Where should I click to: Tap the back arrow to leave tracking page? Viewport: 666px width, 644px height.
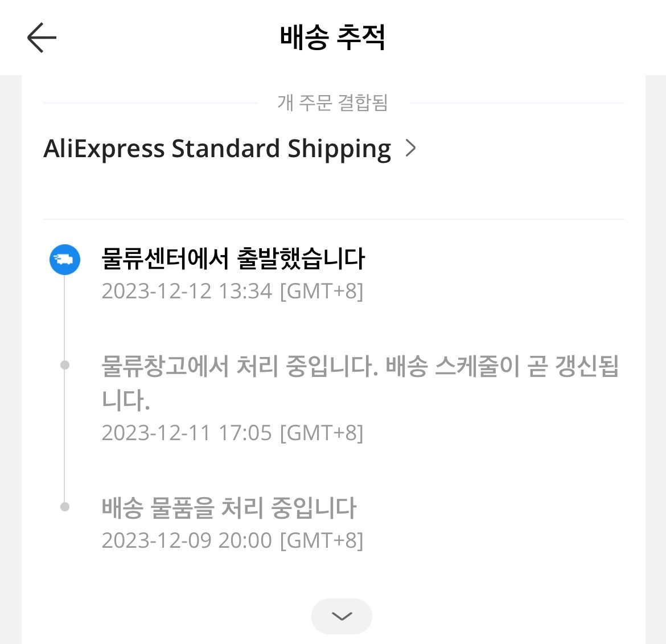(x=42, y=38)
